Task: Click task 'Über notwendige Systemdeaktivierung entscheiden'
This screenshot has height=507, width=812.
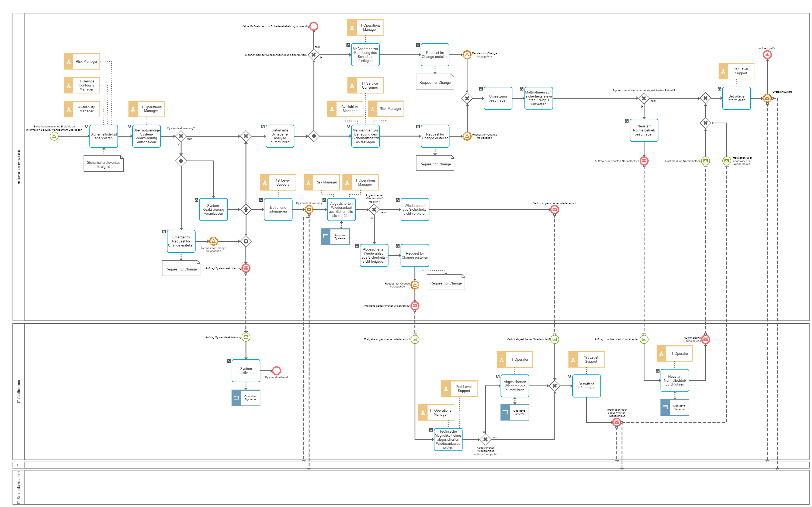Action: click(147, 136)
